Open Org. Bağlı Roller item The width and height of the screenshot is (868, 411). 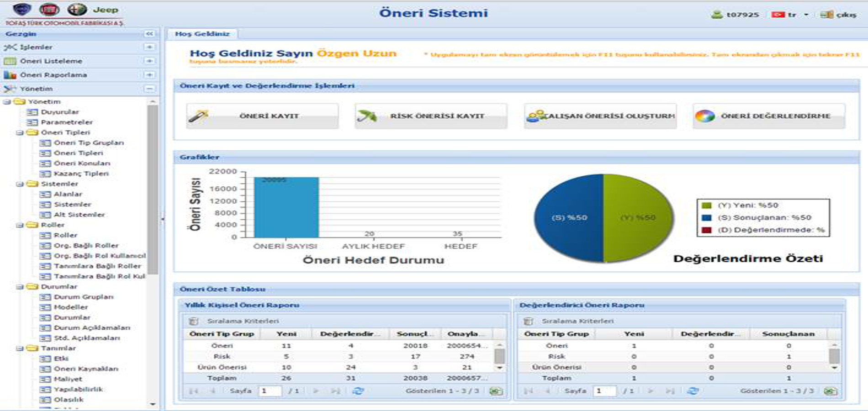coord(86,246)
